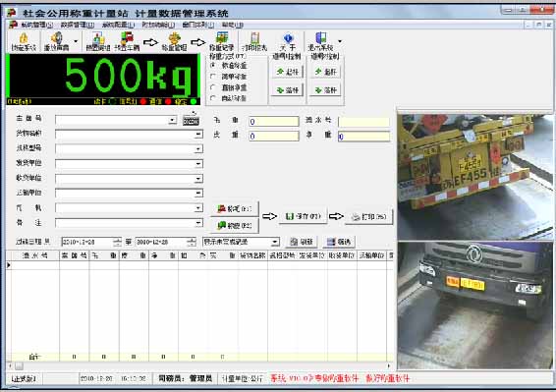
Task: Click the gross weight input field
Action: click(x=274, y=122)
